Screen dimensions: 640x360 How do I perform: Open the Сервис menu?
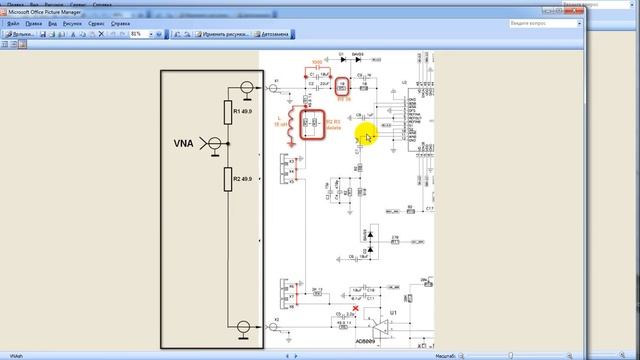coord(96,24)
